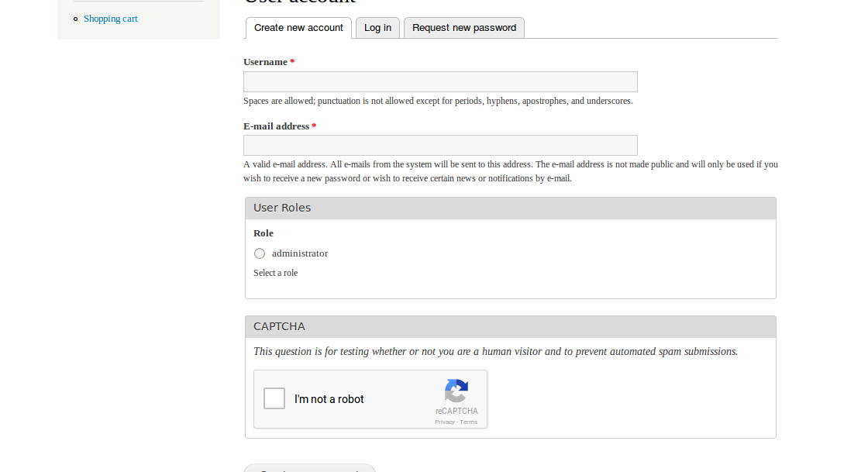Open the Request new password tab
Viewport: 868px width, 472px height.
coord(463,27)
